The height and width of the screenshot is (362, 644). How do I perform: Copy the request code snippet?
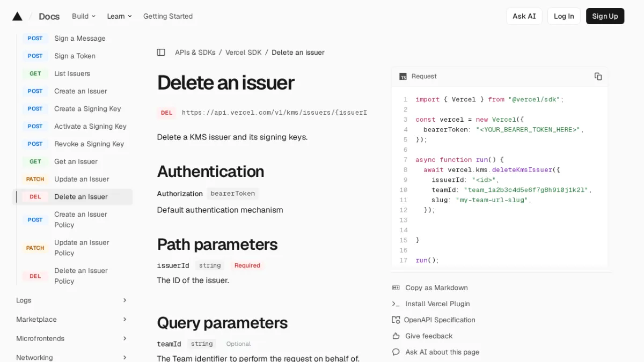[x=598, y=76]
